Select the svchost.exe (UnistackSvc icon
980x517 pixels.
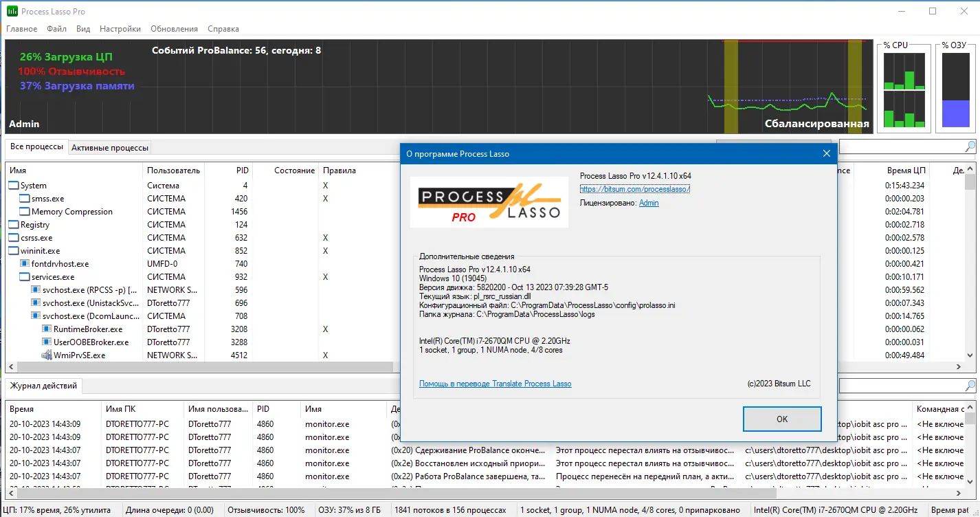coord(36,303)
